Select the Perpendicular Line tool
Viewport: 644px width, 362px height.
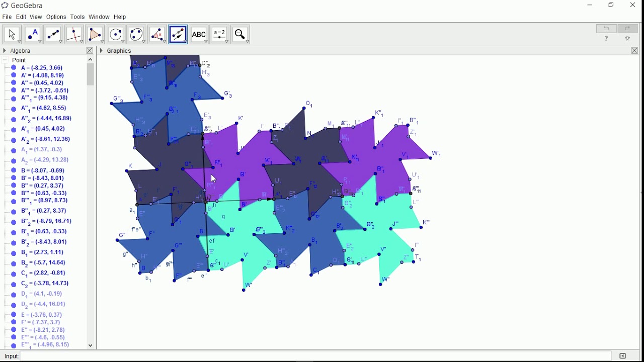coord(74,35)
